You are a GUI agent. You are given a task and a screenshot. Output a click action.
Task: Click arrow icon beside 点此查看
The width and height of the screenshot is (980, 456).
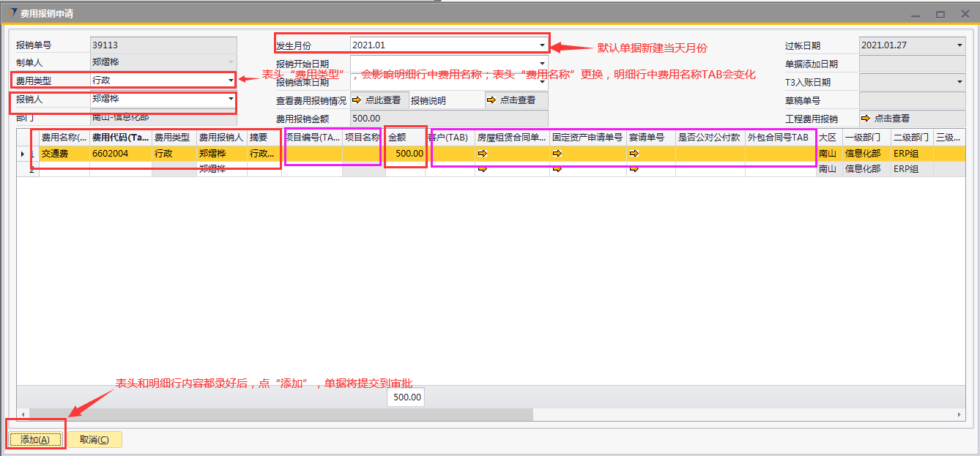357,100
